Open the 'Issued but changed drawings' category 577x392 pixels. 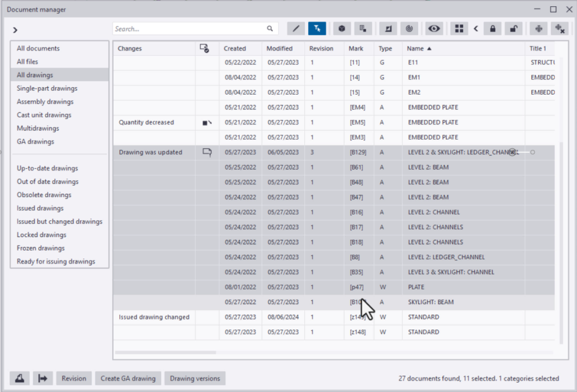60,221
